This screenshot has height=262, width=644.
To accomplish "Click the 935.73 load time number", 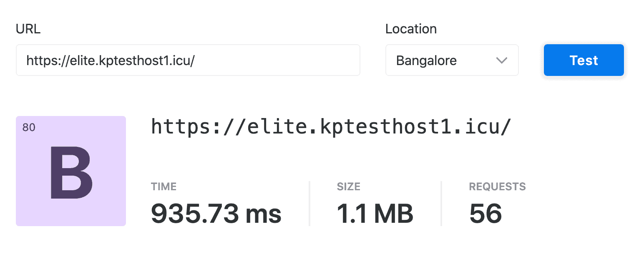I will tap(195, 213).
